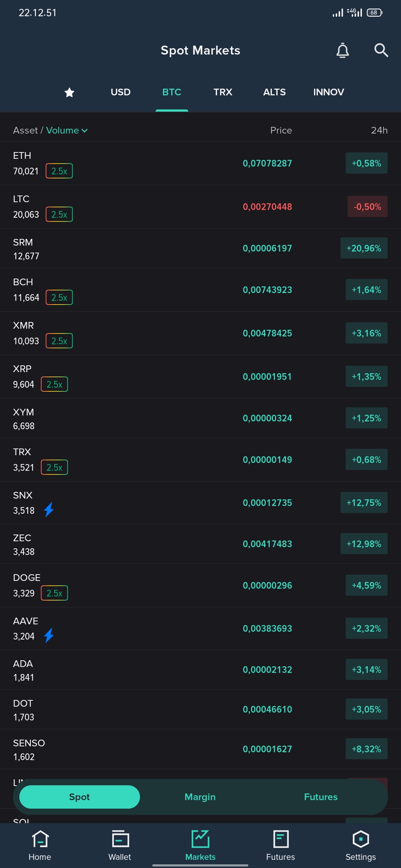Open the Settings hexagon icon

pos(361,839)
